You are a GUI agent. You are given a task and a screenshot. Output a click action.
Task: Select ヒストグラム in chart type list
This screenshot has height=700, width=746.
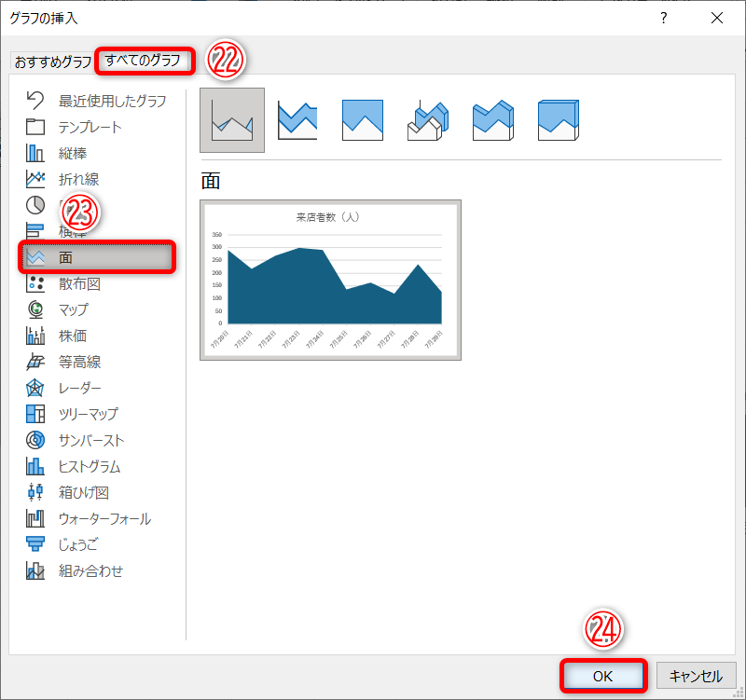click(90, 466)
